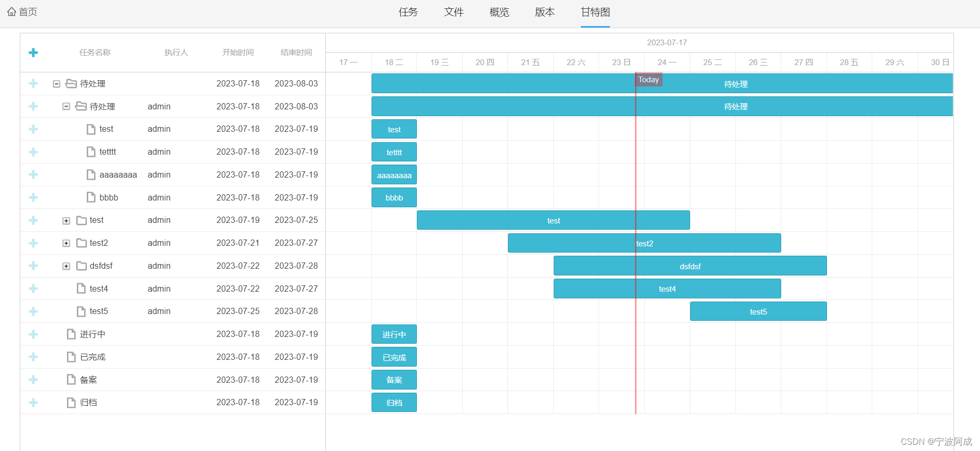Click plus icon on test4 row
Screen dimensions: 980x451
click(x=33, y=289)
